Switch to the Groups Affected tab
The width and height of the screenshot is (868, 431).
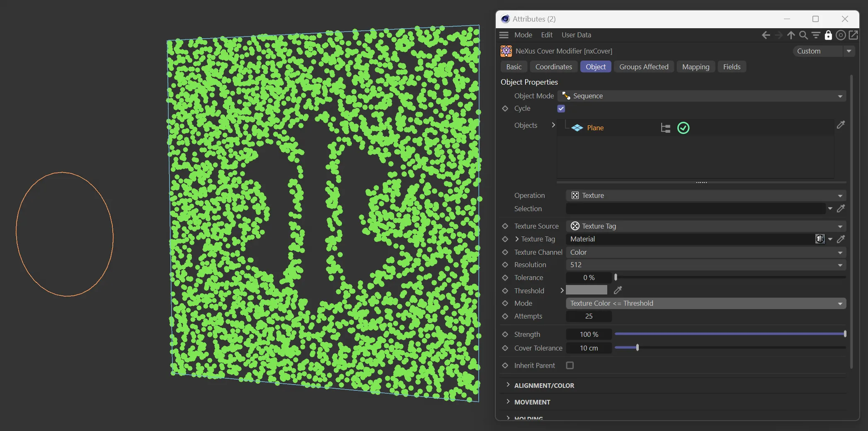tap(643, 67)
